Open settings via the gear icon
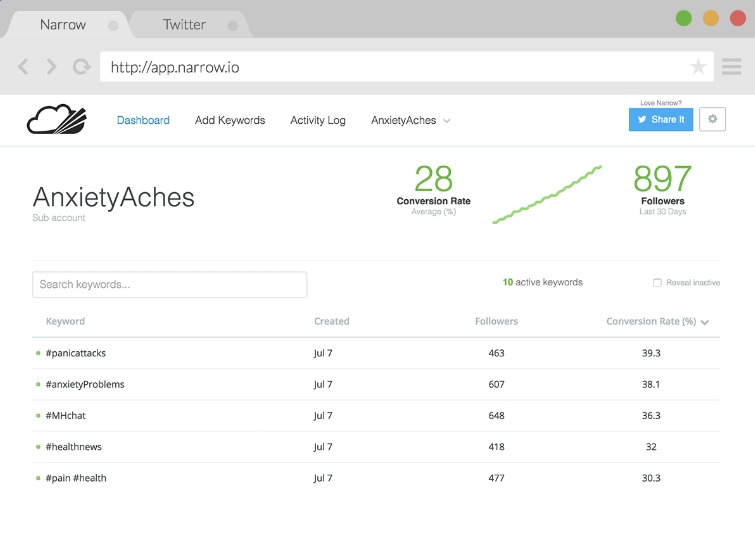 712,119
